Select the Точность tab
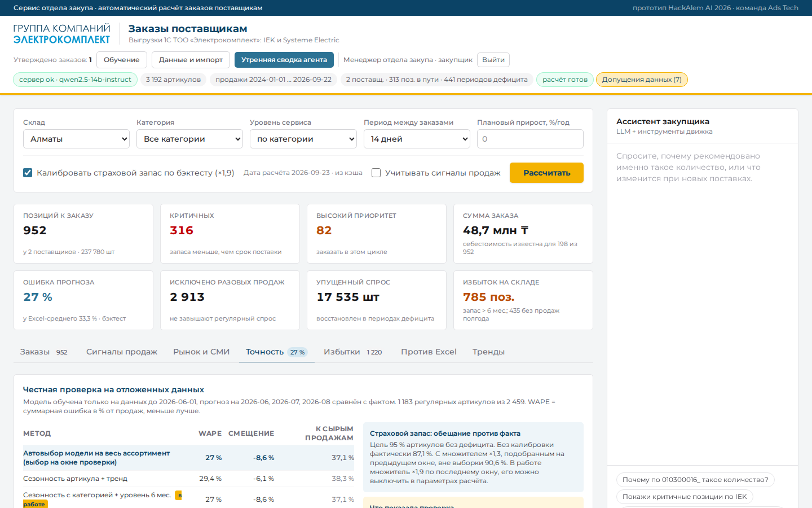 pyautogui.click(x=277, y=352)
